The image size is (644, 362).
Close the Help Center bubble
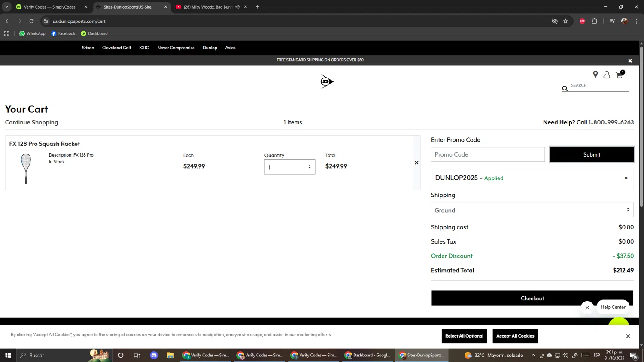click(x=587, y=308)
